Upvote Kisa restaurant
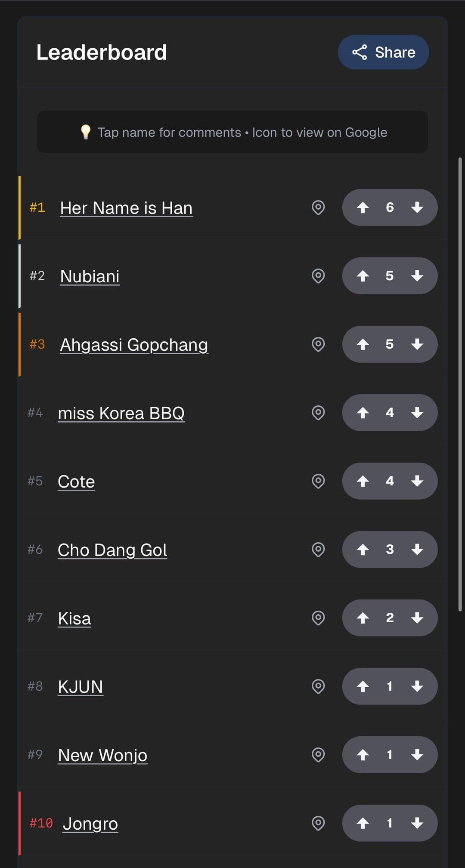Image resolution: width=465 pixels, height=868 pixels. coord(363,618)
